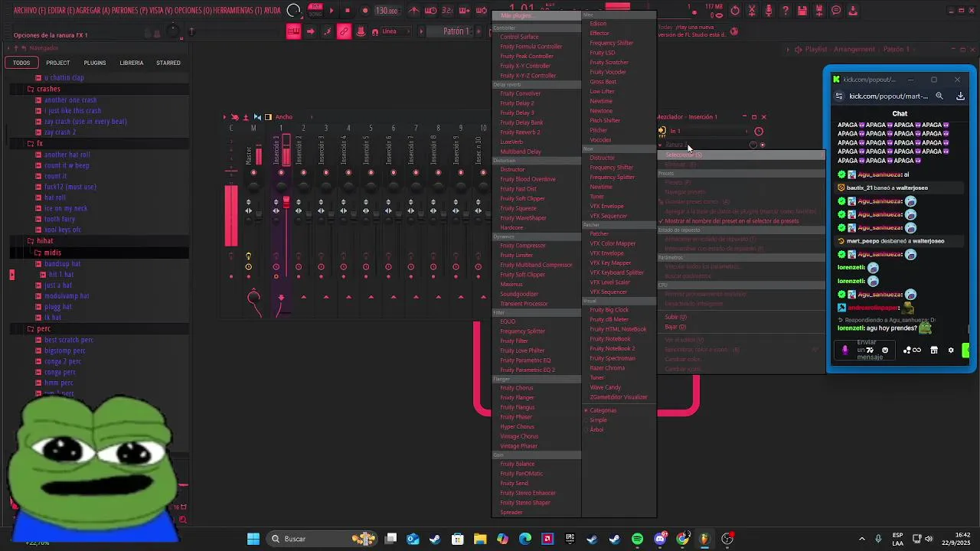Switch to LIBRERIA browser tab
Viewport: 980px width, 551px height.
[132, 63]
